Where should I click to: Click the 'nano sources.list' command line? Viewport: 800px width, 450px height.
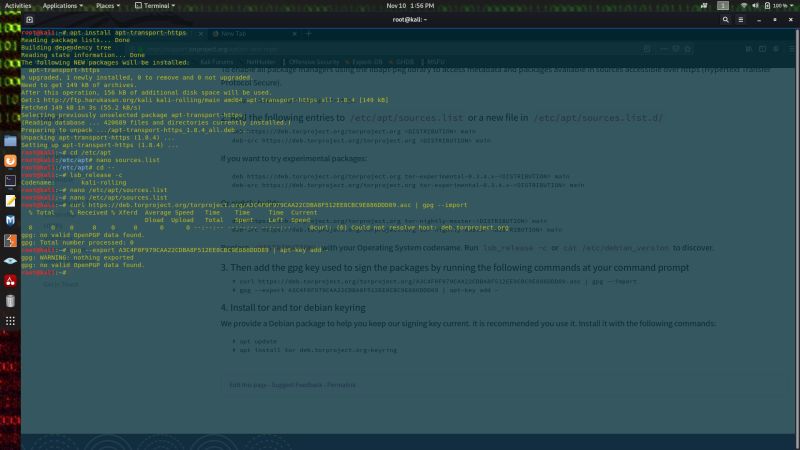point(90,160)
